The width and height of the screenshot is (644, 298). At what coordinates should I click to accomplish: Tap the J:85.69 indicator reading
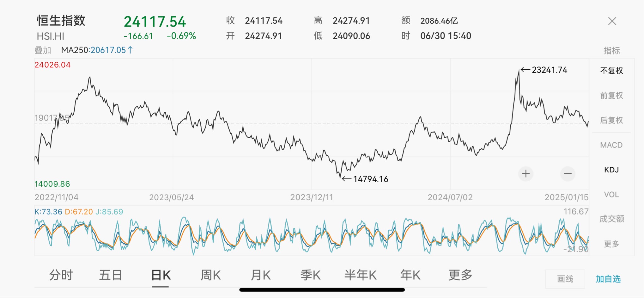point(109,212)
